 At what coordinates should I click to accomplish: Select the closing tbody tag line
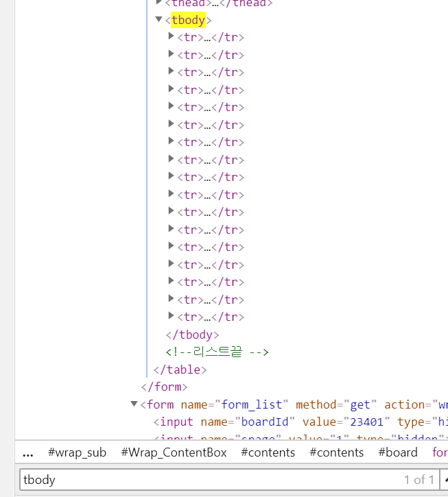coord(193,335)
